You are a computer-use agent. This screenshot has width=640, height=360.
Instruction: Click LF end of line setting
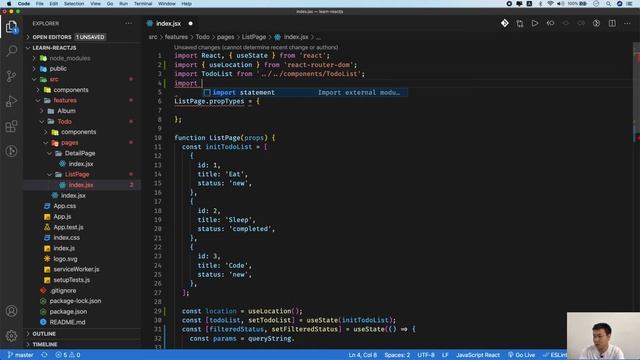445,355
